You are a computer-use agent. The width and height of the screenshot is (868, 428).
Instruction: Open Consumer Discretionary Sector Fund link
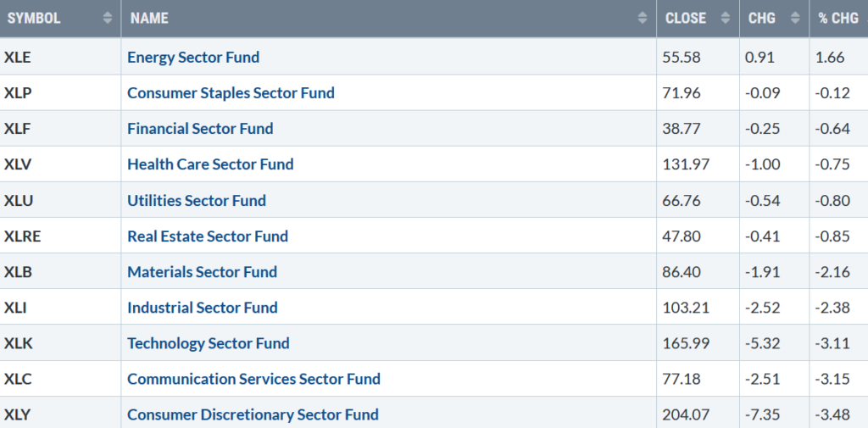253,414
